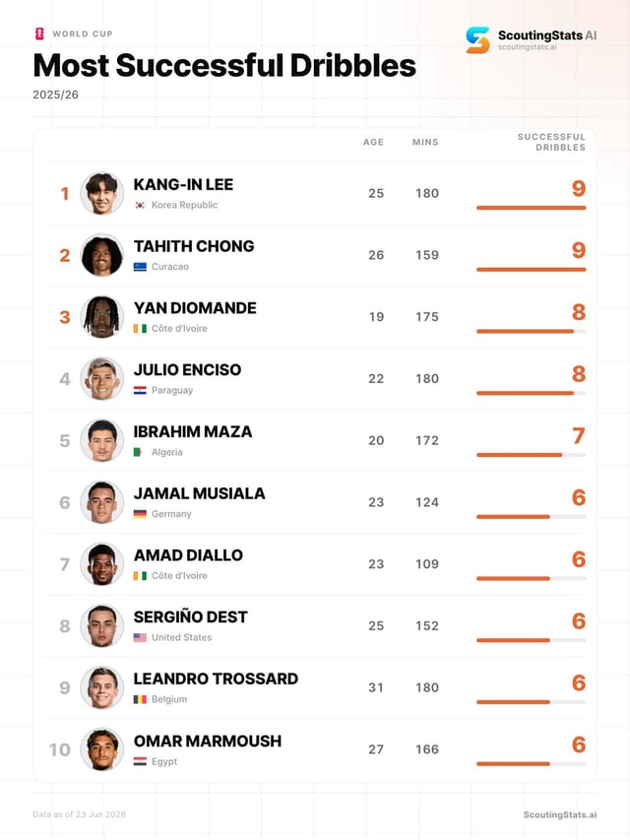Click the Germany flag under Jamal Musiala
Viewport: 630px width, 840px height.
click(x=140, y=514)
